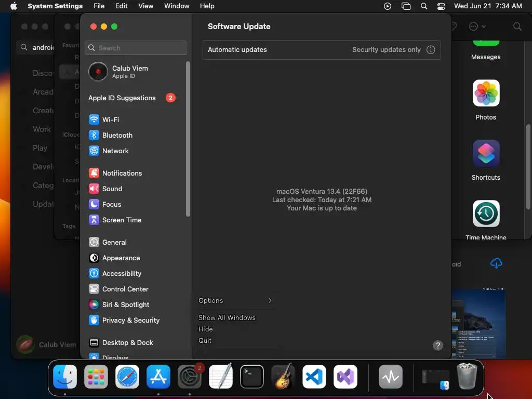Image resolution: width=532 pixels, height=399 pixels.
Task: Open App Store from the Dock
Action: [158, 377]
